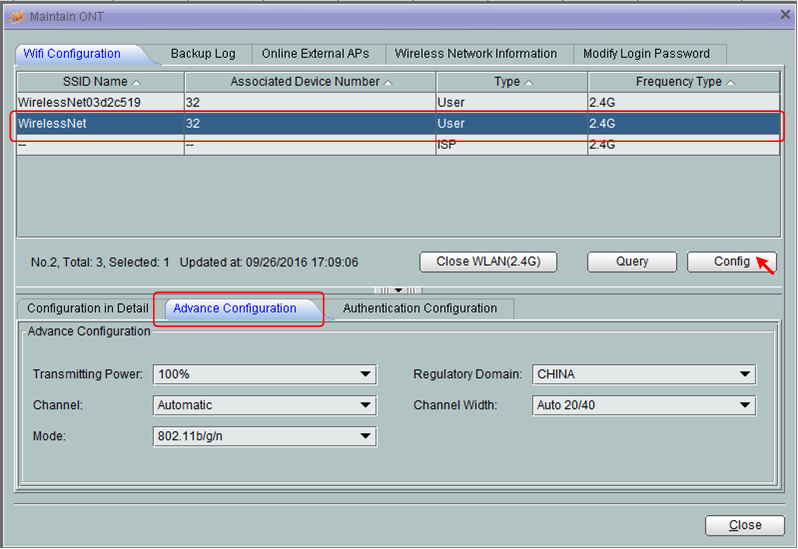The width and height of the screenshot is (798, 549).
Task: Switch to the Backup Log tab
Action: 203,54
